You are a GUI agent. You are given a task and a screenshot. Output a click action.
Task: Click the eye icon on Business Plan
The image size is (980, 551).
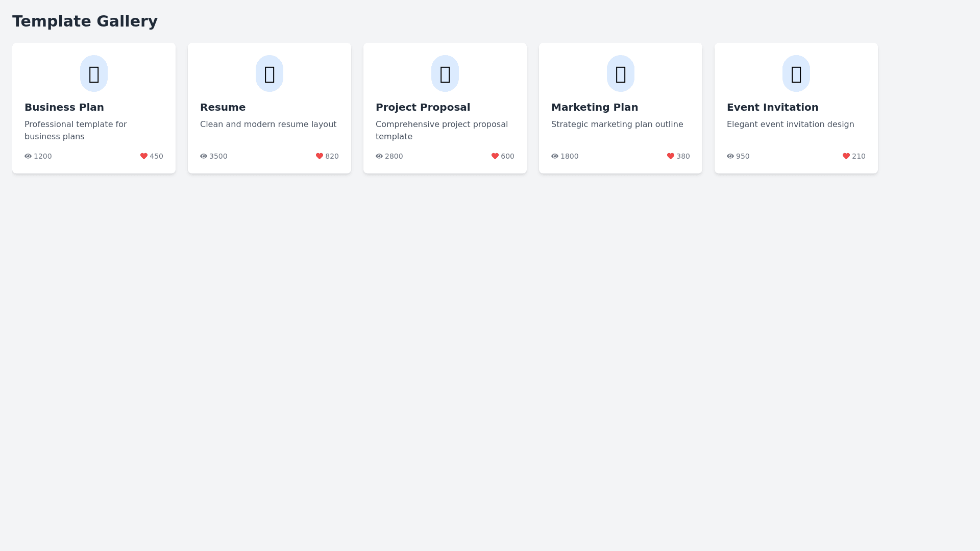(28, 156)
